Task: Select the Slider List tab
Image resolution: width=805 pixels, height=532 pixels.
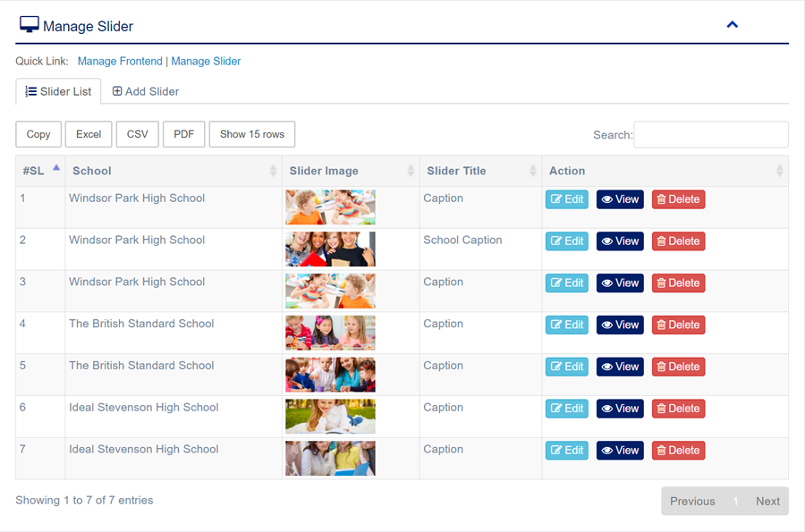Action: pyautogui.click(x=58, y=91)
